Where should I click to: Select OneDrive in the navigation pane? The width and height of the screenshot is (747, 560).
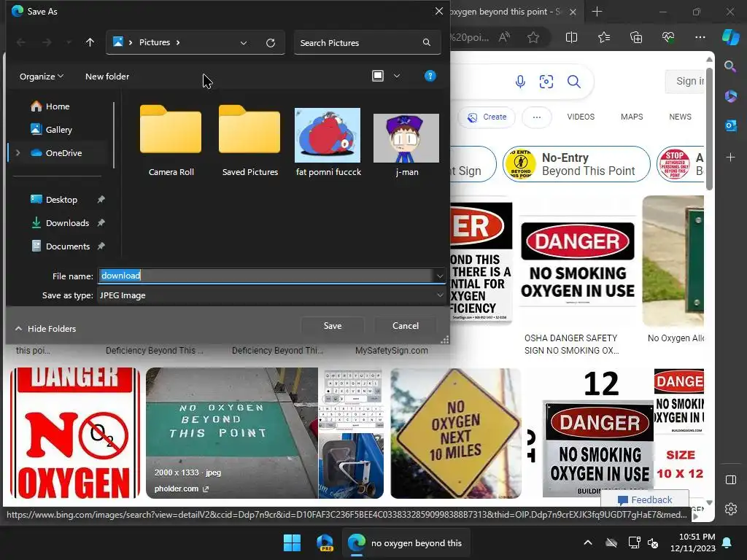pos(64,153)
